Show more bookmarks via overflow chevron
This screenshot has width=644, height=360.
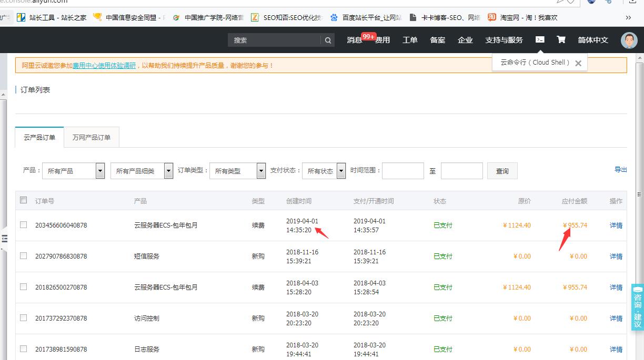point(628,17)
